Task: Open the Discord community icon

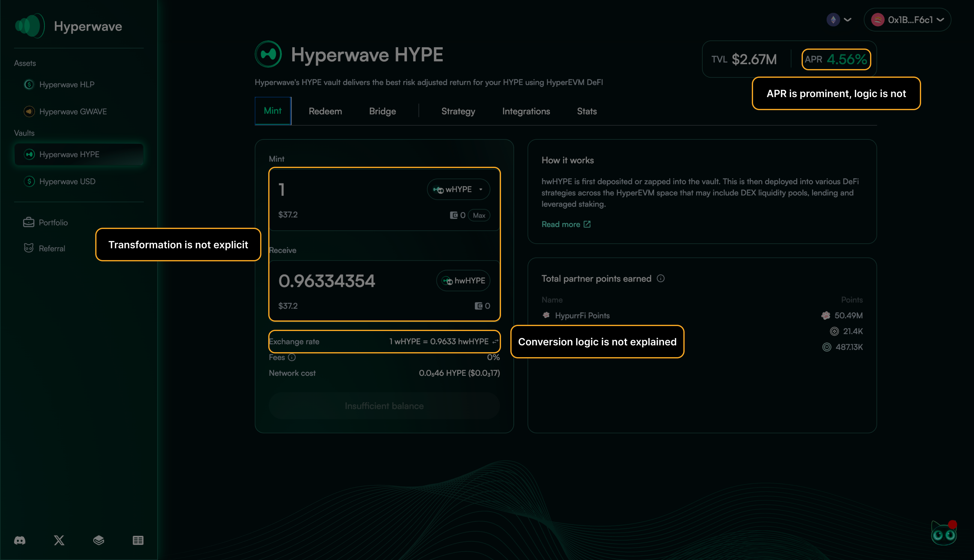Action: coord(20,540)
